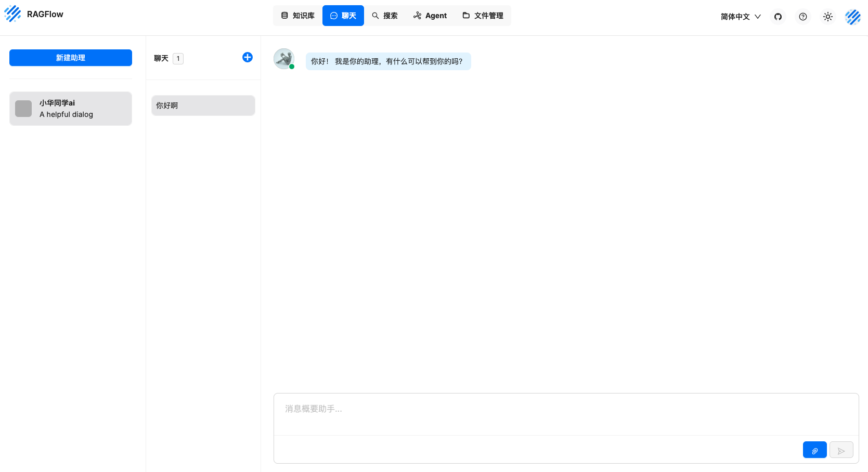868x472 pixels.
Task: Open user profile avatar at top right
Action: point(853,17)
